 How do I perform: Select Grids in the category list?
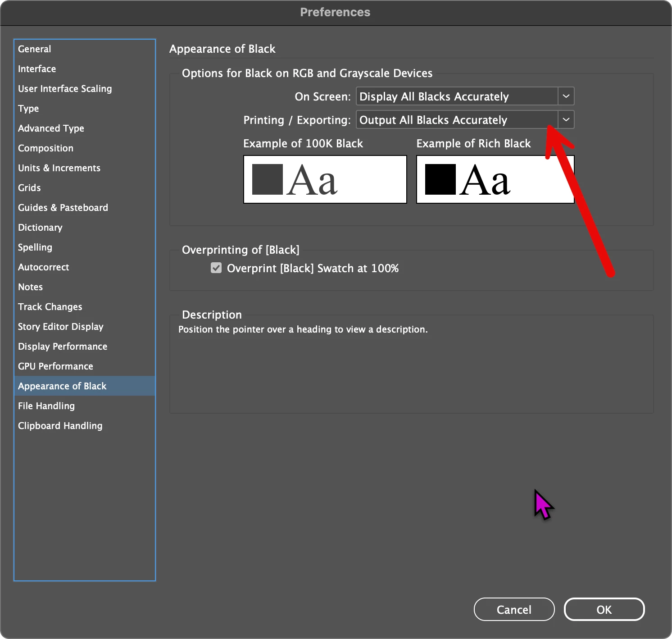[x=85, y=188]
